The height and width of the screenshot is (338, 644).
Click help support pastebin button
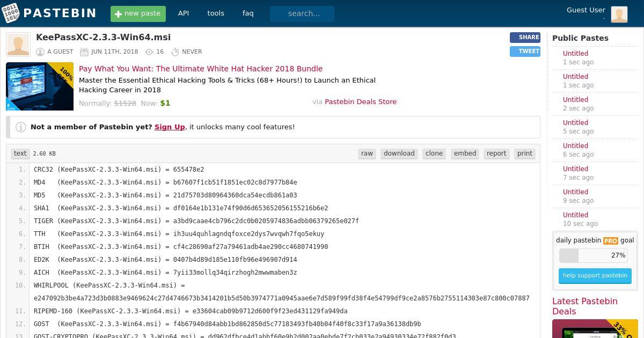[595, 276]
